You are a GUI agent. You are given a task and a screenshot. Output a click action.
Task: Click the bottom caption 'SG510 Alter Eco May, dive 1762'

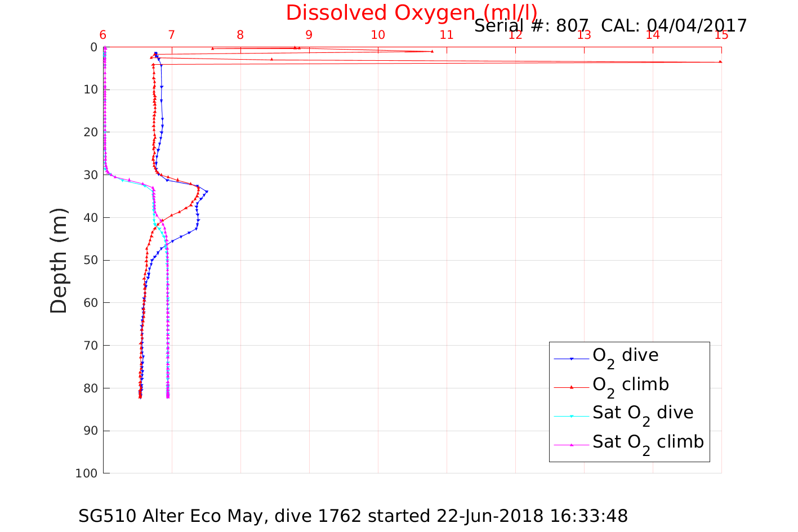pyautogui.click(x=221, y=516)
